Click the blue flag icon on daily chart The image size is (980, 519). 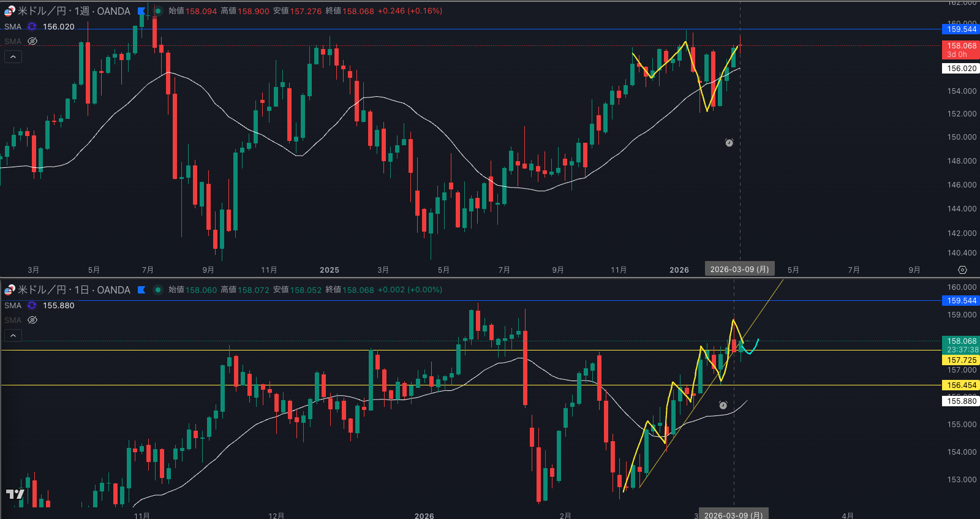tap(141, 290)
